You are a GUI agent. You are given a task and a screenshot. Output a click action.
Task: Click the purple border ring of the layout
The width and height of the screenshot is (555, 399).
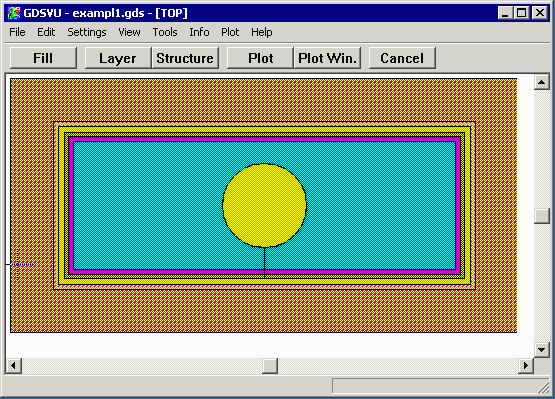(x=264, y=139)
